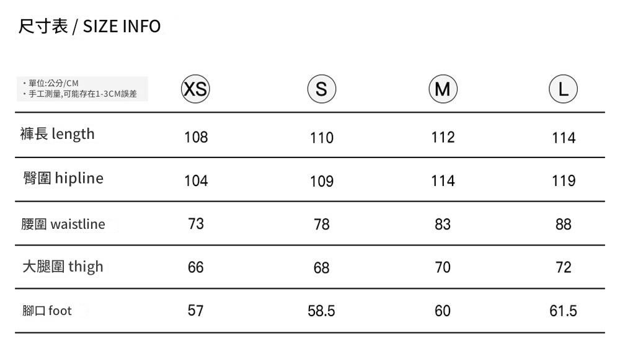Select the S size circle badge
The height and width of the screenshot is (364, 620).
[321, 89]
